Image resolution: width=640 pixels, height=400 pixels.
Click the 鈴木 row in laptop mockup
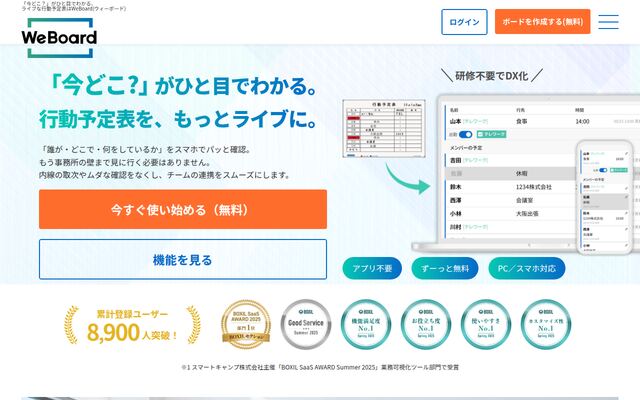510,187
